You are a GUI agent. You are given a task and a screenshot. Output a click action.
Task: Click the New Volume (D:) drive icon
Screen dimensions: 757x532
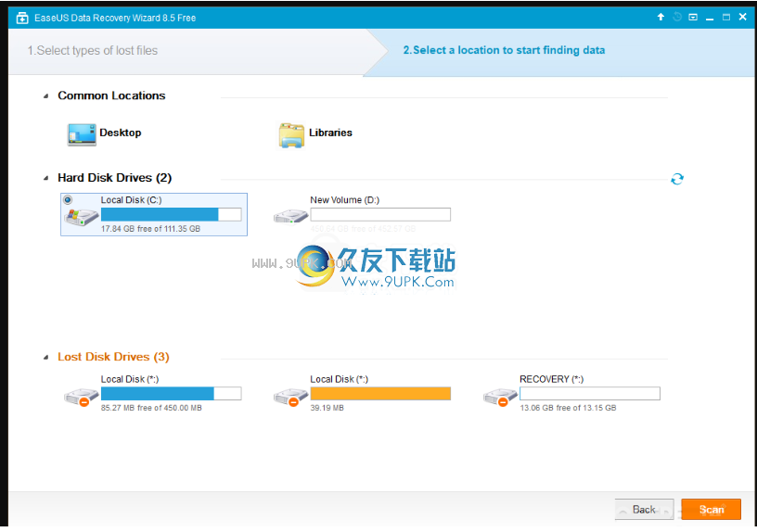tap(290, 216)
